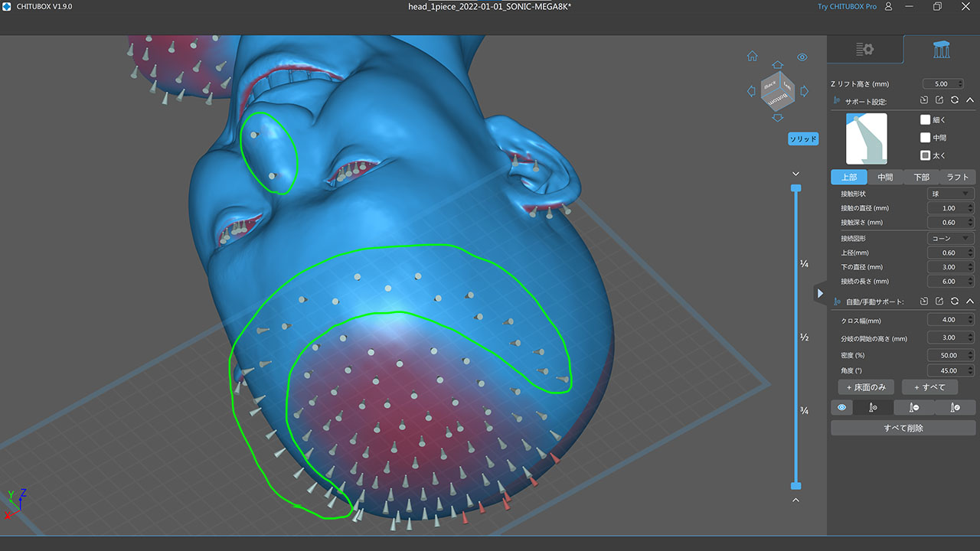Open the 接触形状 dropdown showing 球
This screenshot has width=980, height=551.
pos(950,194)
